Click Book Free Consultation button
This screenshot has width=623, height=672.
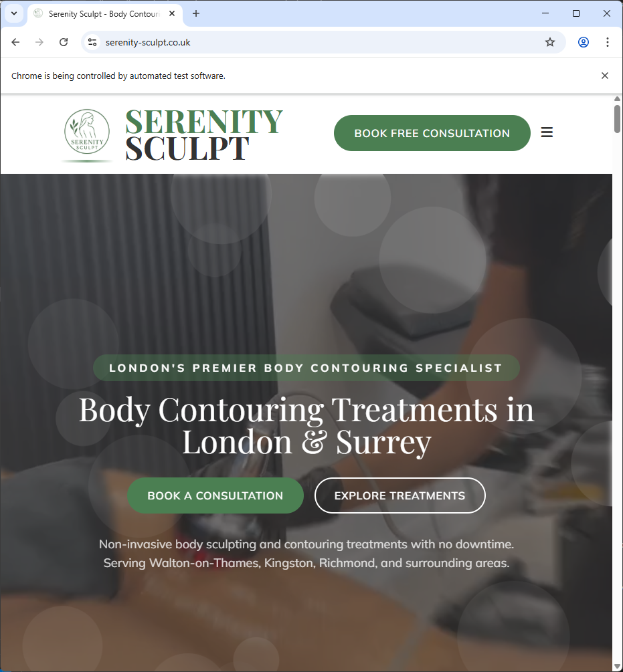(432, 133)
